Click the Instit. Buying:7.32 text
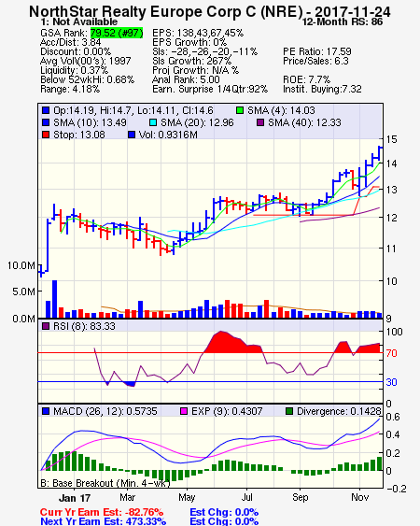This screenshot has width=420, height=526. [322, 90]
